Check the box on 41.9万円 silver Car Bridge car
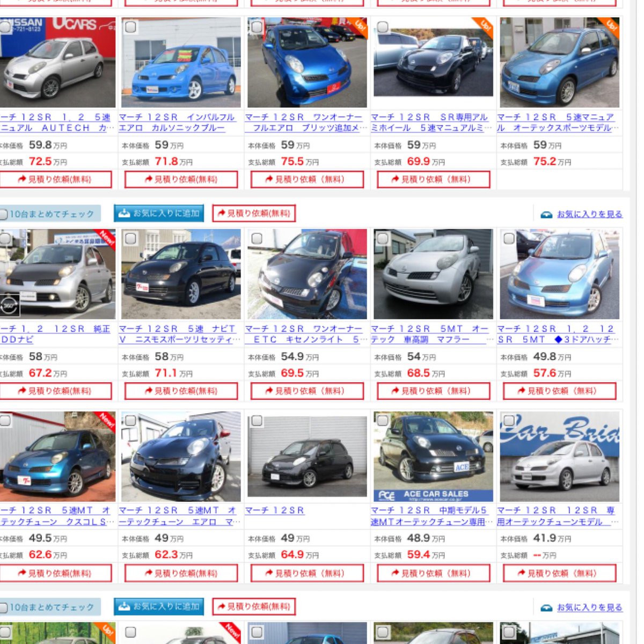644x644 pixels. (509, 421)
